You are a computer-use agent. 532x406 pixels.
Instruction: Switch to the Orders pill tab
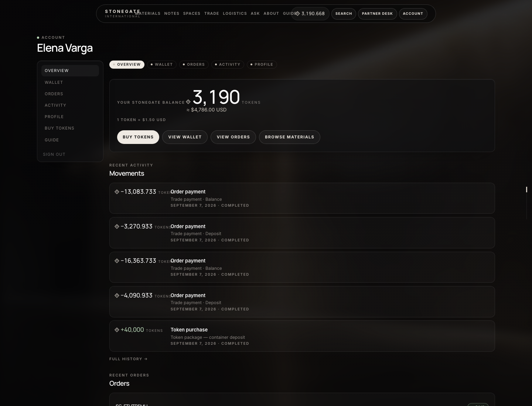point(194,65)
